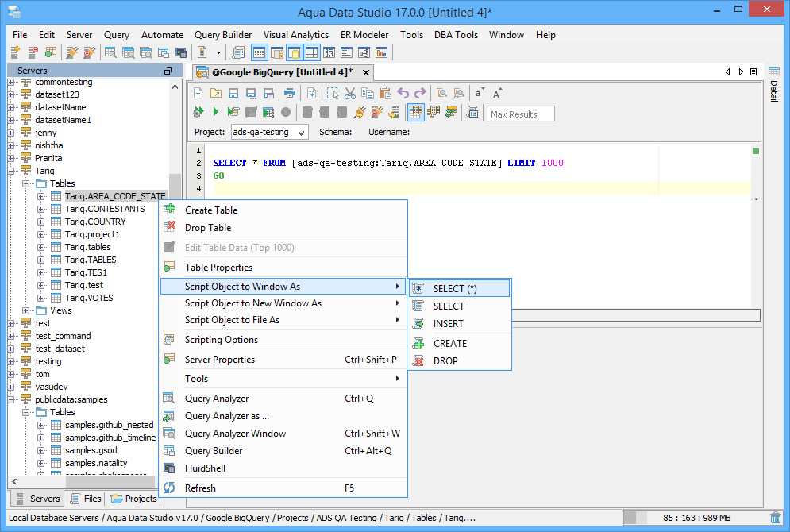Click the Find magnifier icon in the editor toolbar
790x532 pixels.
point(441,93)
